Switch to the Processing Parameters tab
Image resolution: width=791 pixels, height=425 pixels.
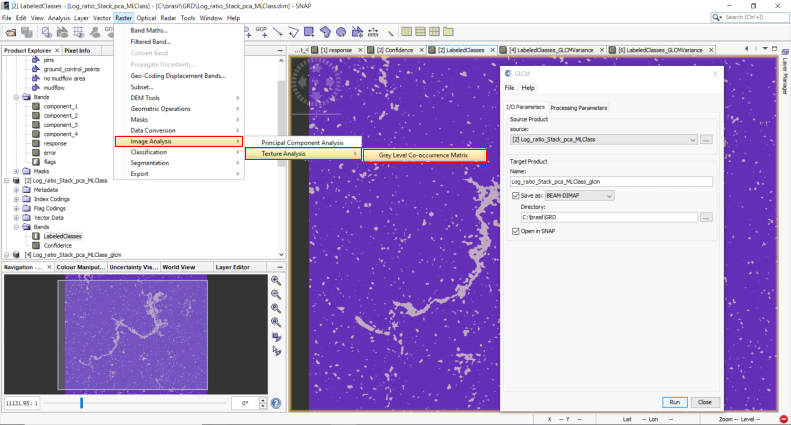(579, 107)
